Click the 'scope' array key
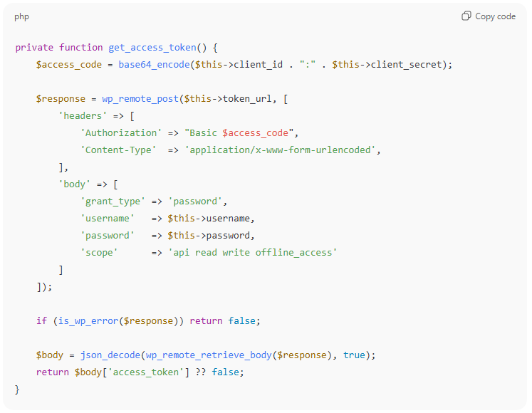 click(99, 253)
